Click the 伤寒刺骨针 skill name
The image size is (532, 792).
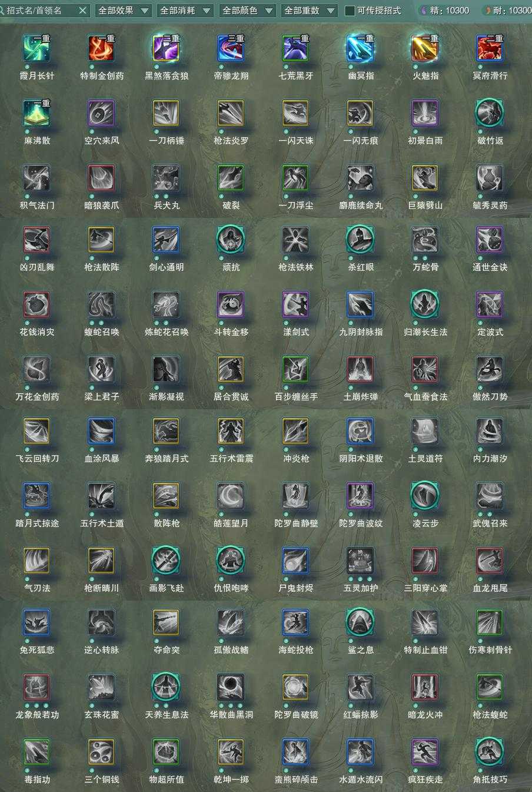pyautogui.click(x=490, y=649)
